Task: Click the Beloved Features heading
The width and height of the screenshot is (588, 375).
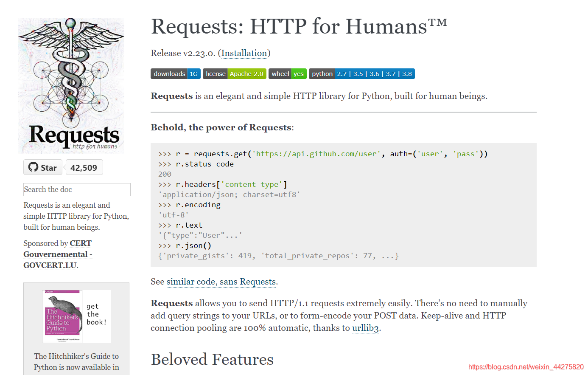Action: (212, 359)
